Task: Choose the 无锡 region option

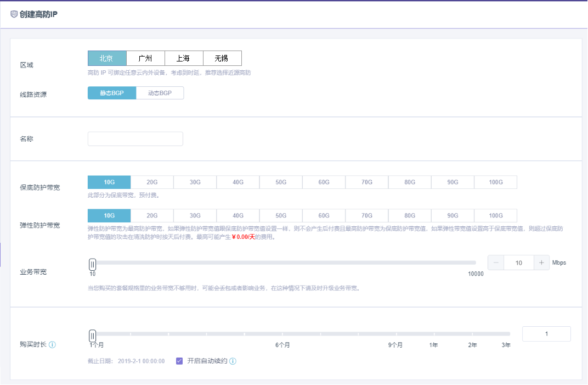Action: tap(222, 58)
